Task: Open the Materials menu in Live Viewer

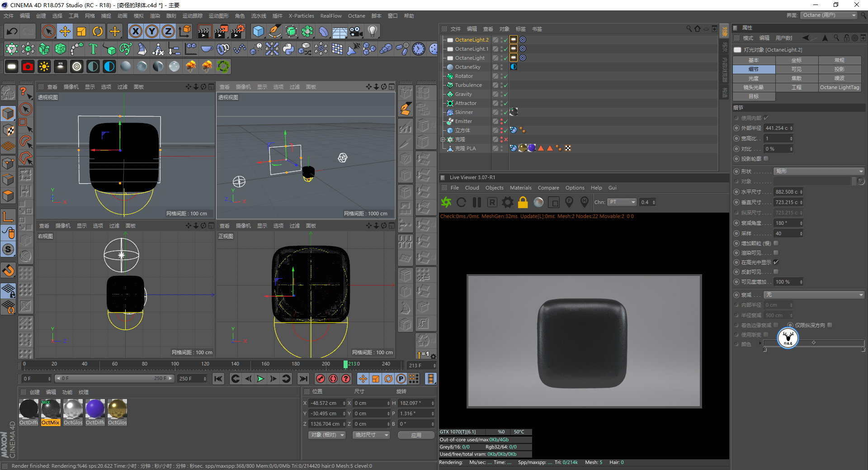Action: (x=520, y=188)
